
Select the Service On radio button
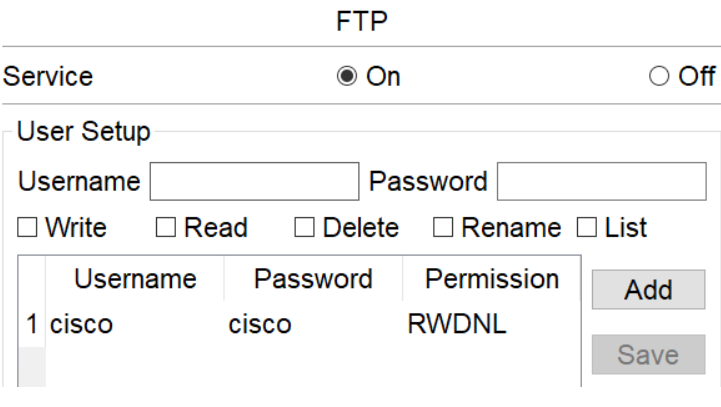(347, 77)
